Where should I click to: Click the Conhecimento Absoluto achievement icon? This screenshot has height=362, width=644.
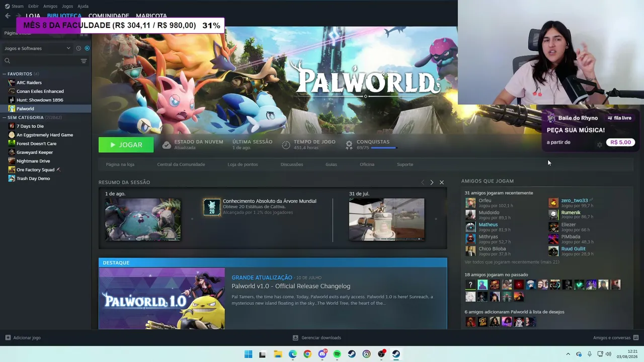point(212,207)
